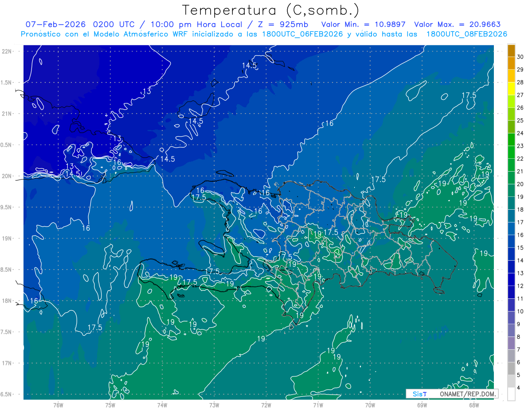Click the '69W' longitude axis label
This screenshot has width=532, height=411.
point(422,405)
